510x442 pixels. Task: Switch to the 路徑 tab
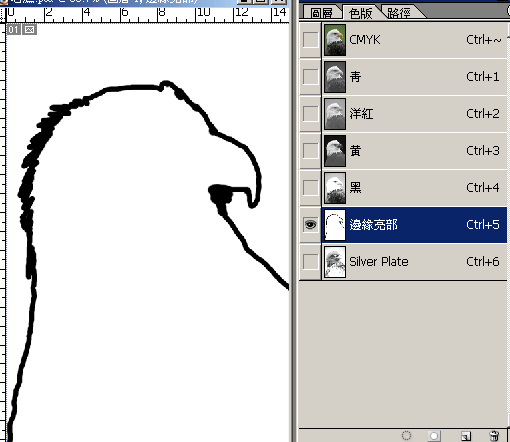pyautogui.click(x=399, y=13)
